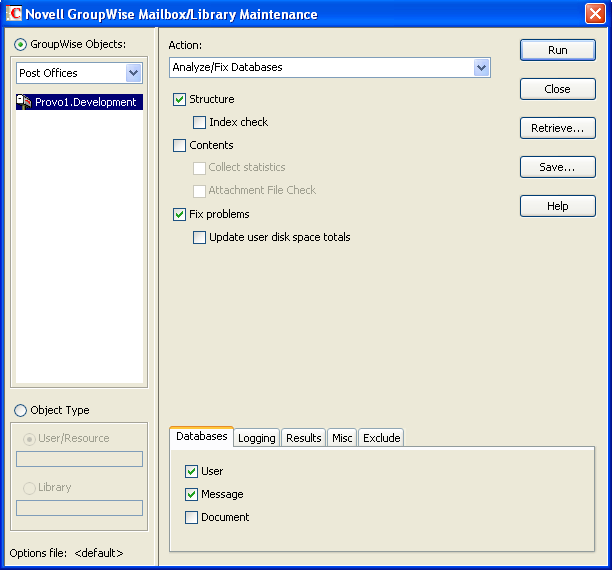Click the GroupWise title bar app icon
612x570 pixels.
point(14,14)
